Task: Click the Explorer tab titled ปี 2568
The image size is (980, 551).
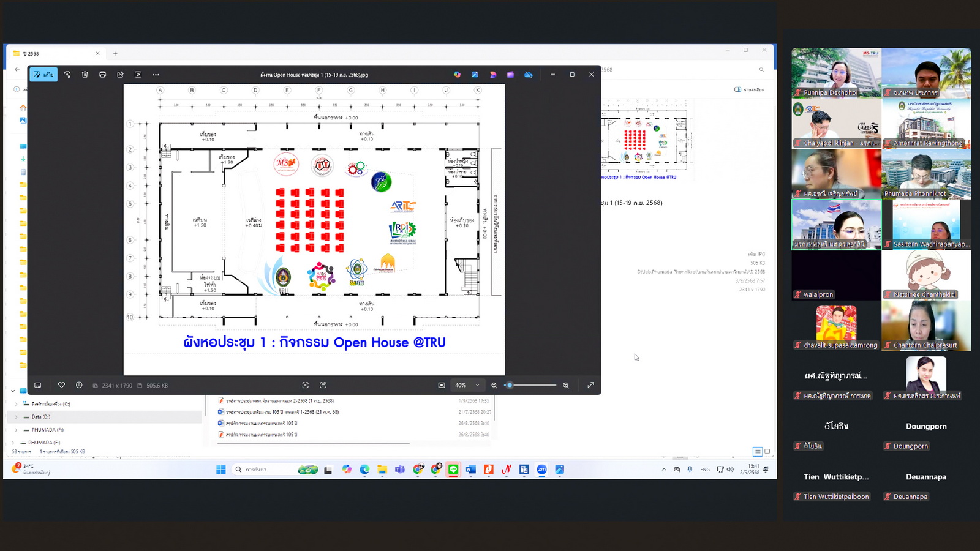Action: tap(55, 54)
